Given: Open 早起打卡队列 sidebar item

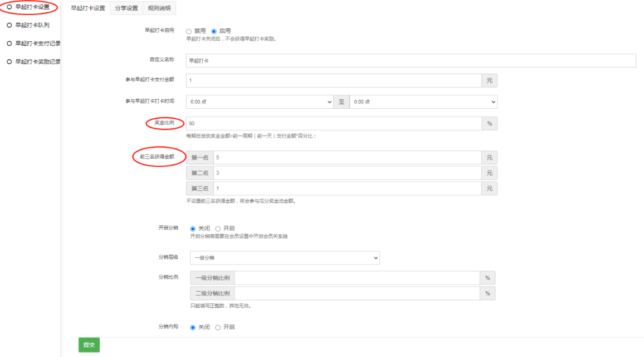Looking at the screenshot, I should click(x=32, y=25).
